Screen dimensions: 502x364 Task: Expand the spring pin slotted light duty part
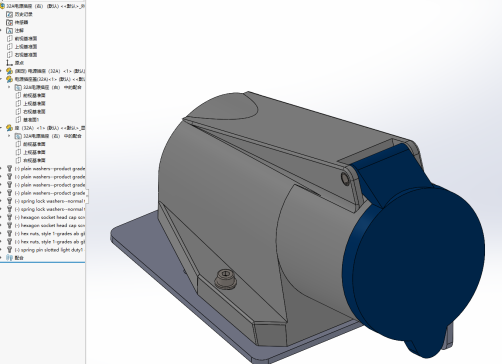tap(1, 250)
